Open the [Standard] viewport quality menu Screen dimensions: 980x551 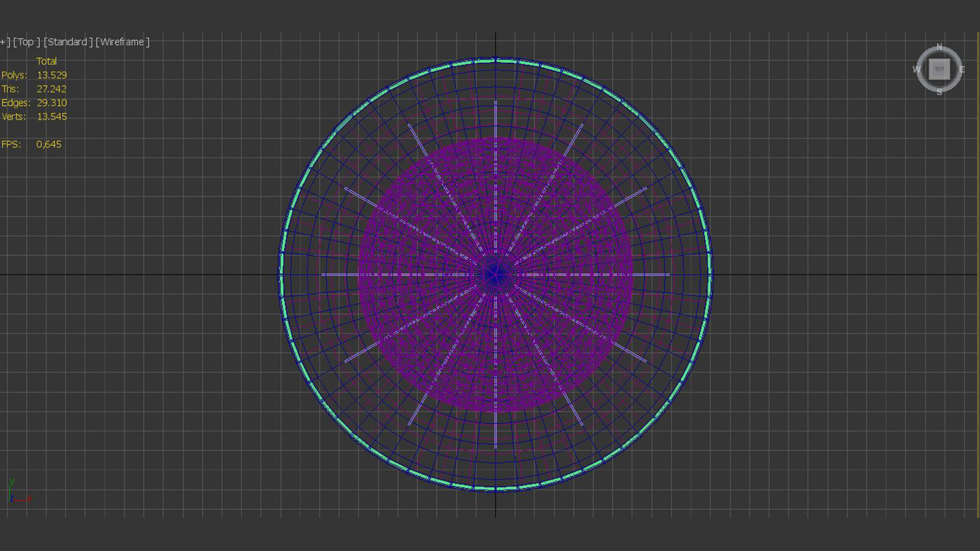tap(68, 42)
